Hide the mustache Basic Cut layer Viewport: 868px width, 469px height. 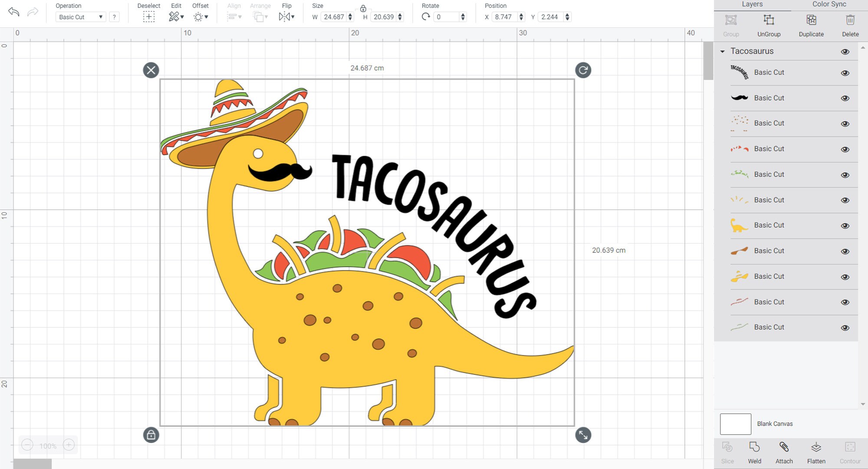click(x=845, y=98)
